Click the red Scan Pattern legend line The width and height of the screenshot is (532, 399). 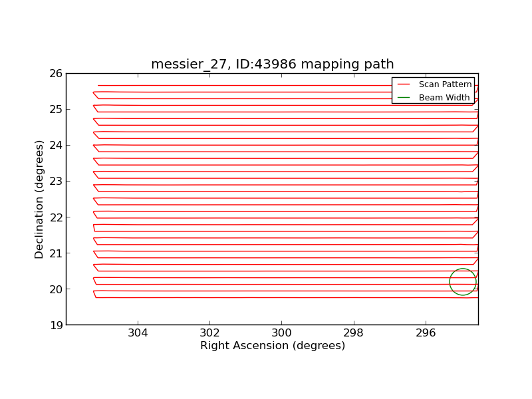click(404, 84)
